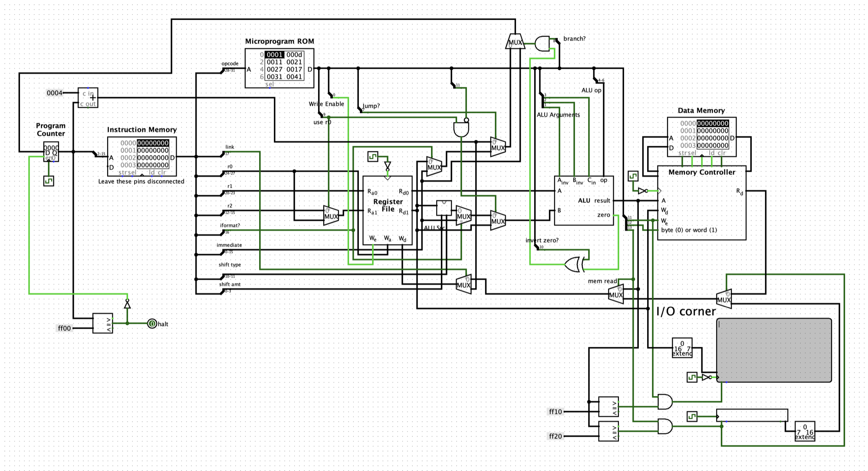Screen dimensions: 868x471
Task: Click the 'I/O corner' label
Action: click(686, 311)
